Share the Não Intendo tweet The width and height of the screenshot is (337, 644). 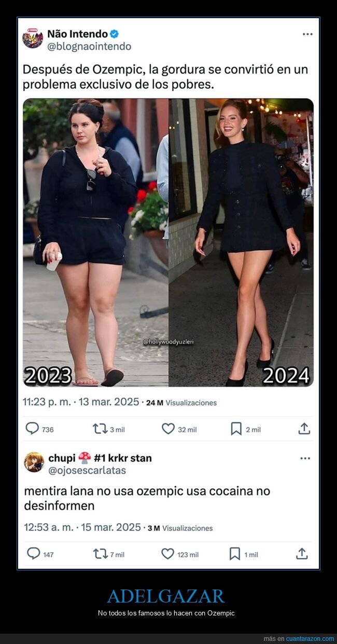coord(304,428)
